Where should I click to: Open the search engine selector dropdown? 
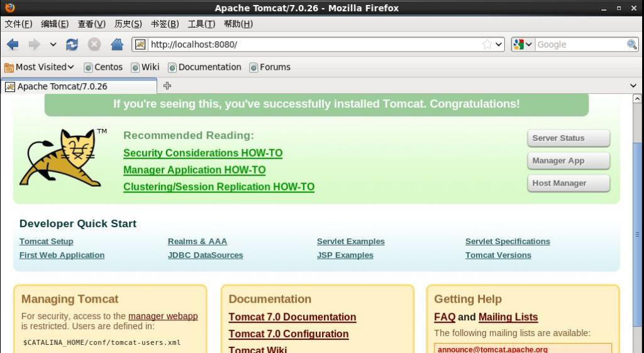click(x=523, y=45)
